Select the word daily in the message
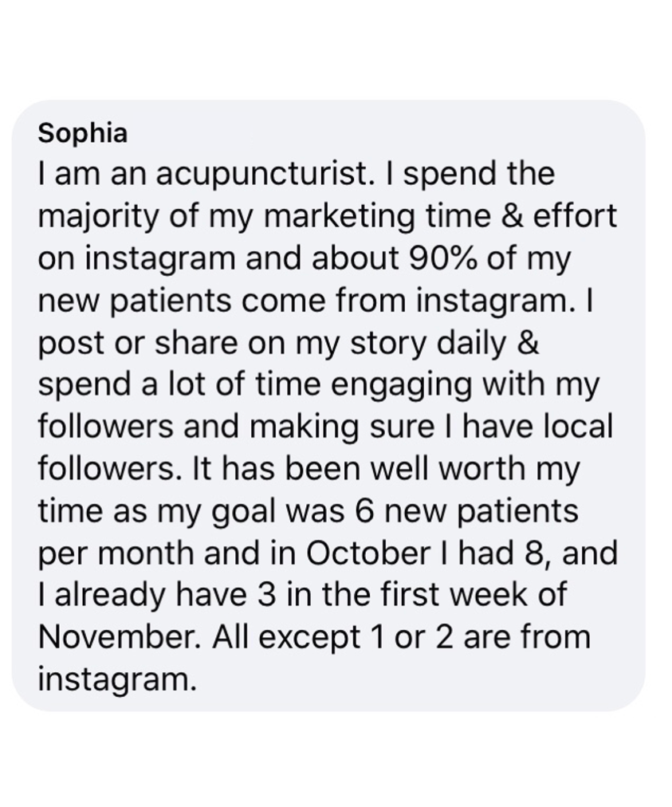This screenshot has width=672, height=807. [471, 344]
